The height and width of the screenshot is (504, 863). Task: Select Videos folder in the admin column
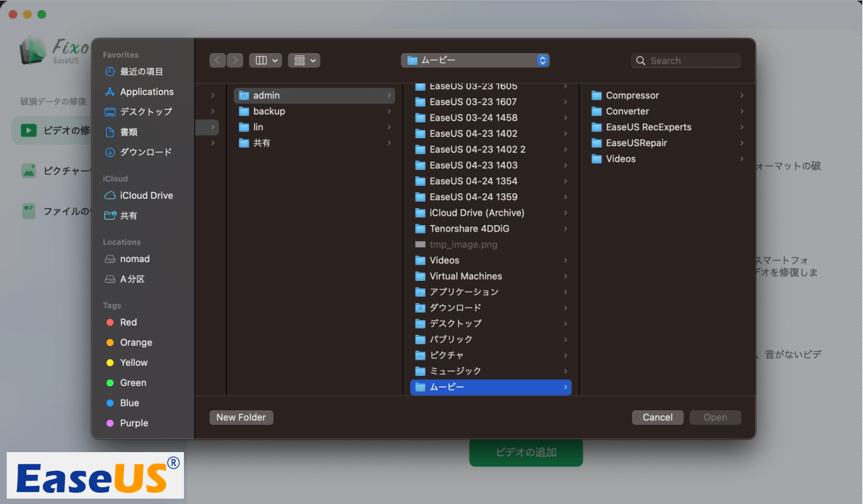pyautogui.click(x=490, y=260)
